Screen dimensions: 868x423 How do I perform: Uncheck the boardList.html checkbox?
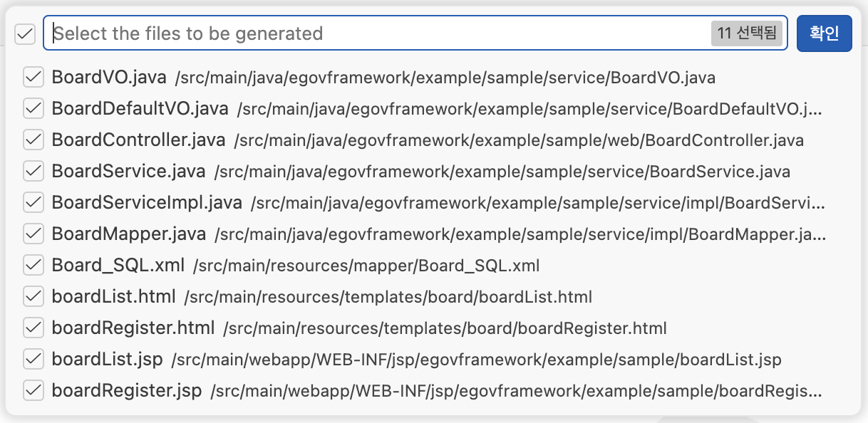33,296
